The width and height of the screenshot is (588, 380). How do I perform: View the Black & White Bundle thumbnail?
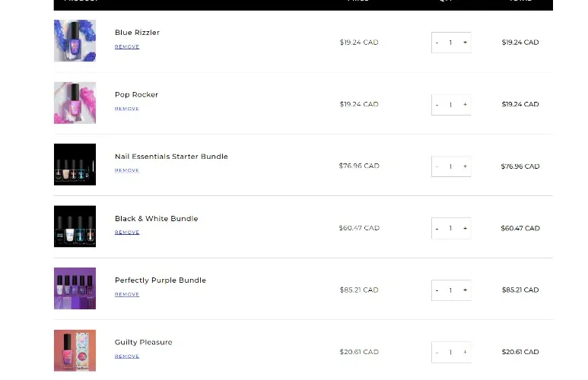point(75,226)
